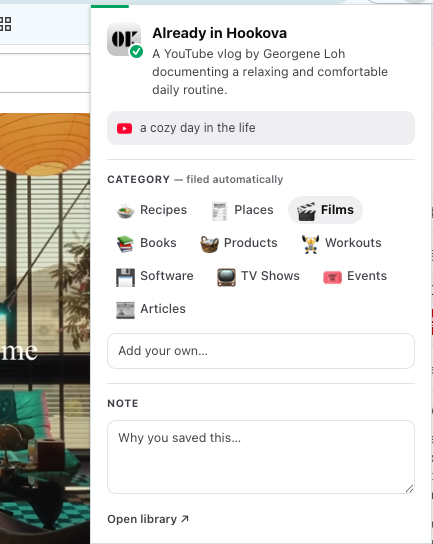Click the vlog description text by Georgene Loh
Viewport: 433px width, 544px height.
tap(270, 72)
